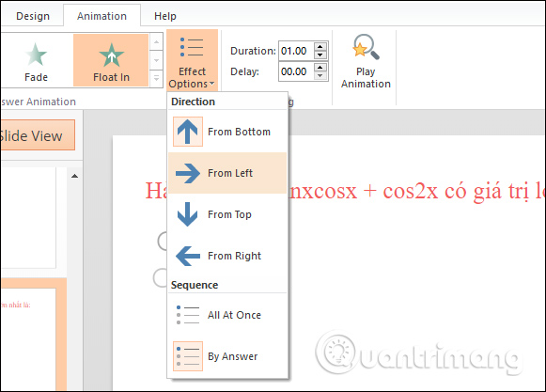Choose the From Left direction
This screenshot has height=392, width=546.
(x=227, y=173)
